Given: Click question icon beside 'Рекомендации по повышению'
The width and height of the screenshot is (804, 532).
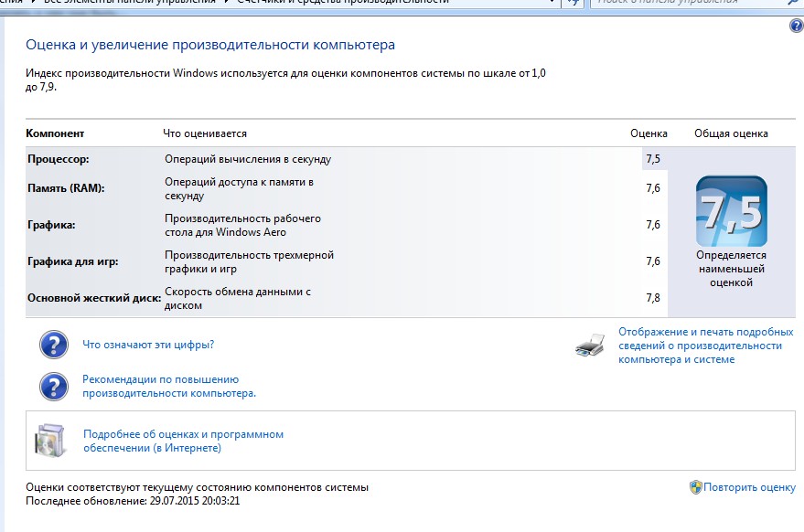Looking at the screenshot, I should point(54,387).
